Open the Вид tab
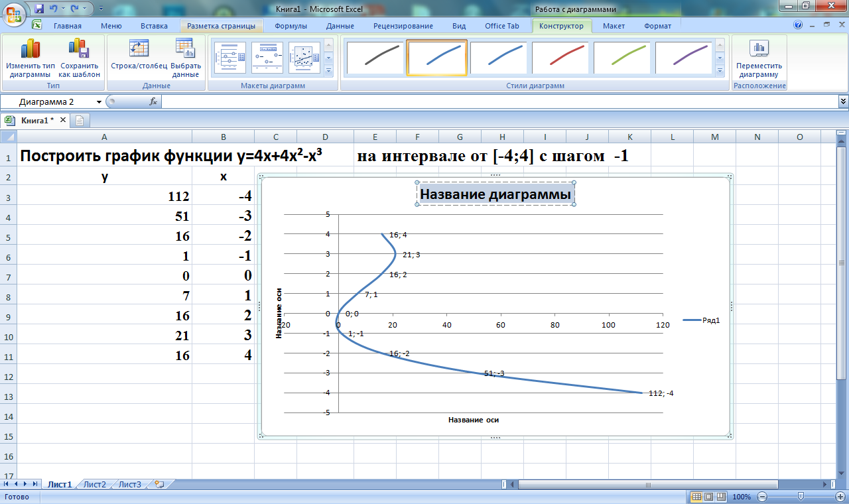Viewport: 849px width, 504px height. pos(459,26)
